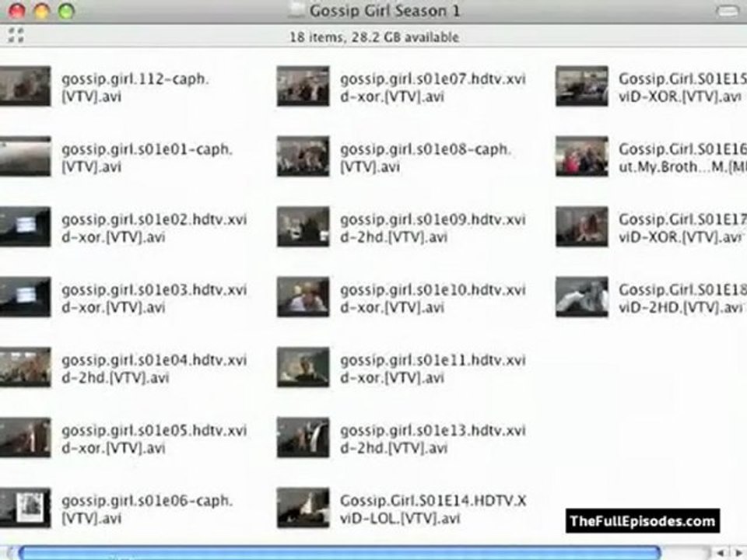Click file name gossip.girl.s01e05.hdtv.xvid-xor
Image resolution: width=747 pixels, height=560 pixels.
154,439
